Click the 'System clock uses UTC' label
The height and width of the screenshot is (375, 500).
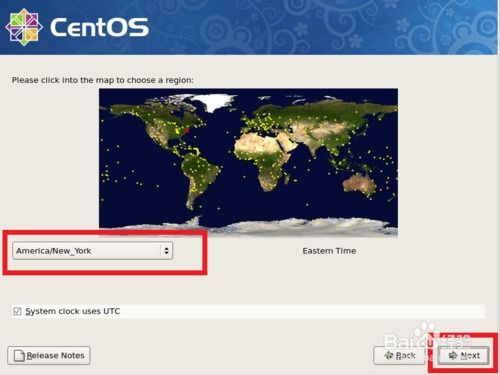[73, 311]
